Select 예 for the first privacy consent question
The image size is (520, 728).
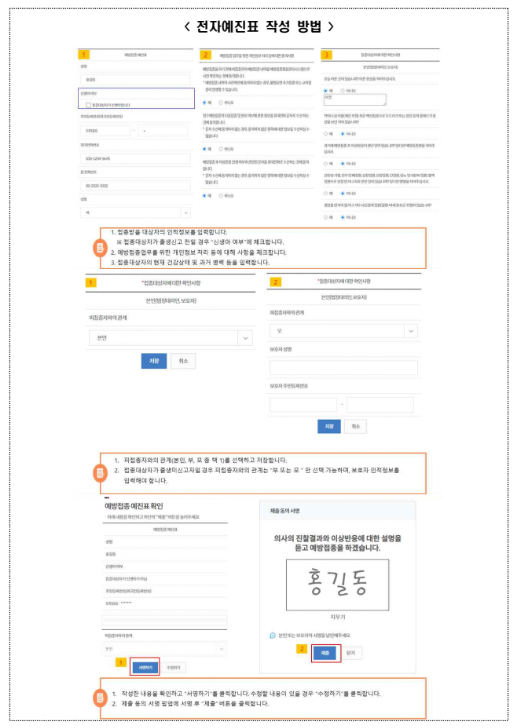pos(205,103)
